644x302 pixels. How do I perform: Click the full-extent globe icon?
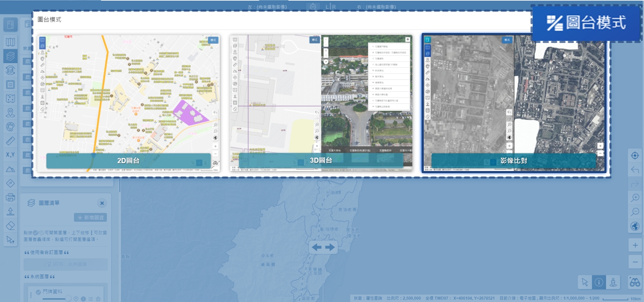635,226
